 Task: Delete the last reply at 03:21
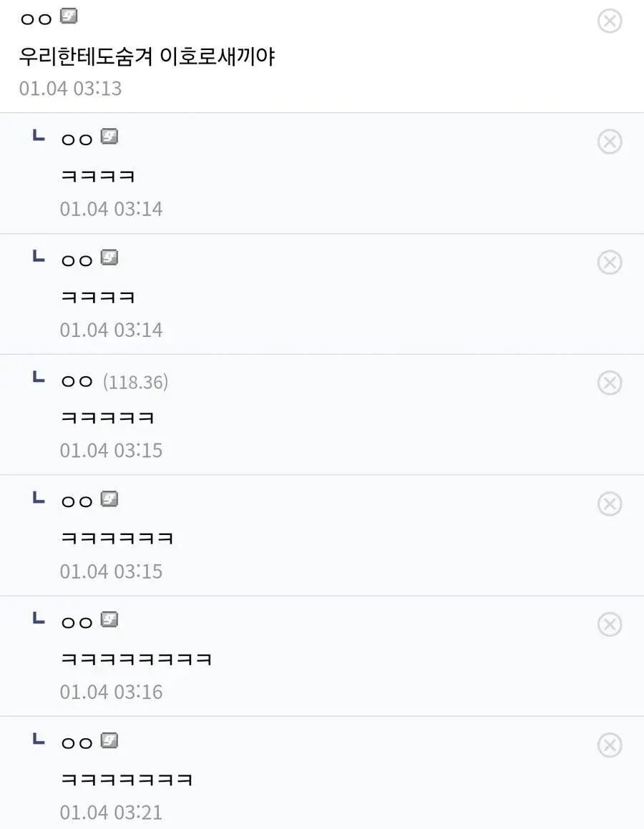click(x=609, y=745)
